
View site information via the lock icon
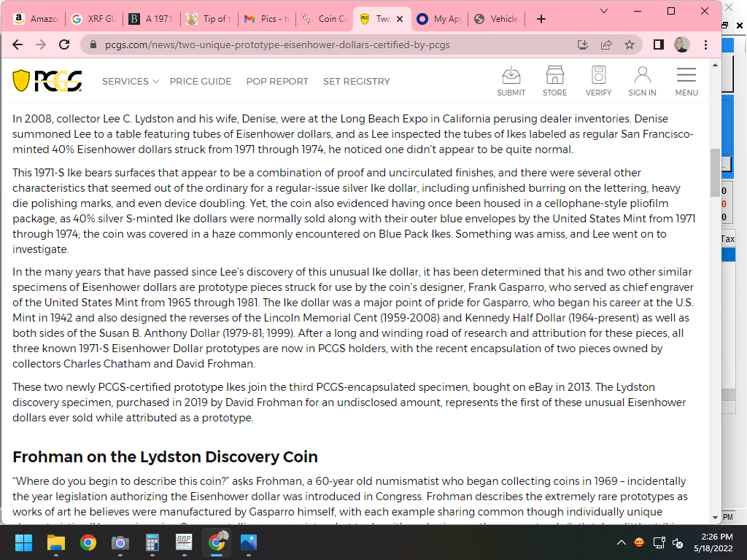click(x=93, y=44)
